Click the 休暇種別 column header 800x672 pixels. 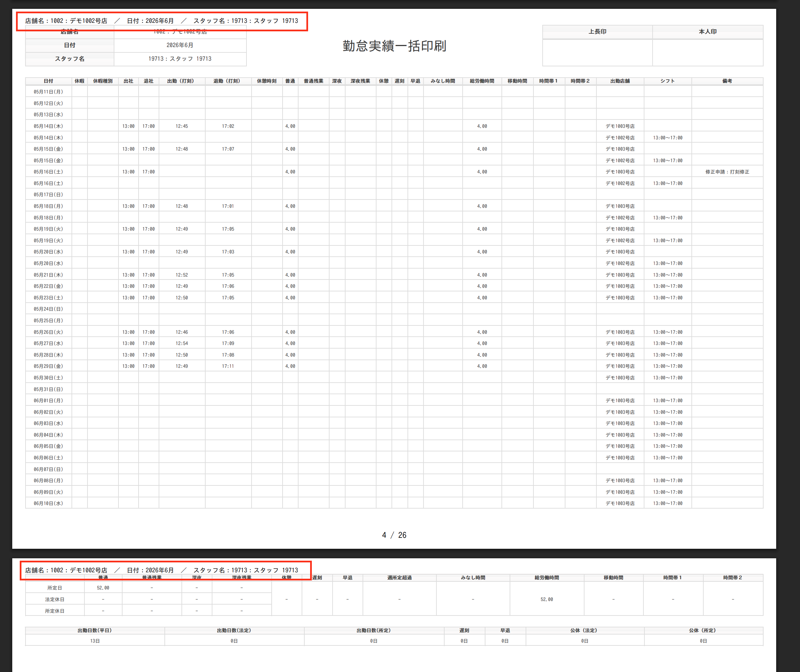click(x=103, y=81)
